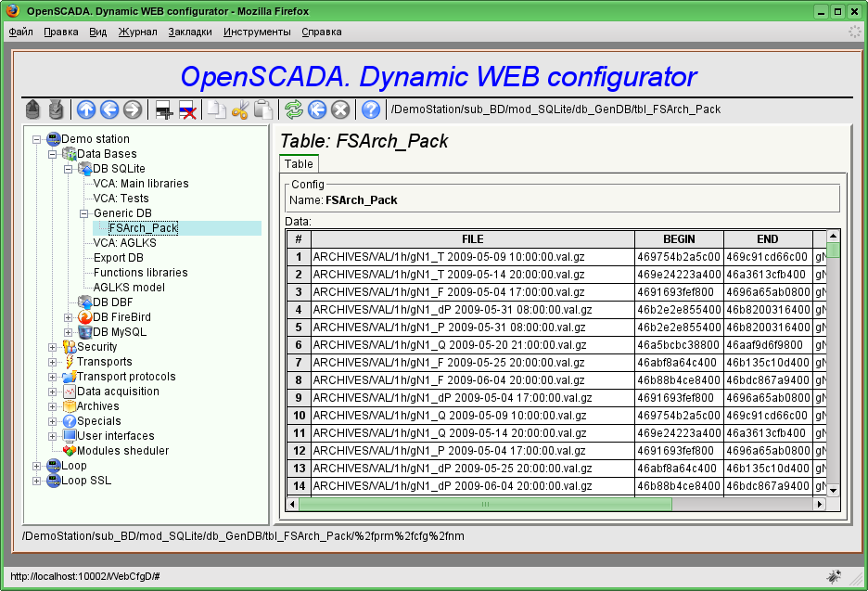This screenshot has width=868, height=591.
Task: Click the DB FireBird icon
Action: click(x=84, y=316)
